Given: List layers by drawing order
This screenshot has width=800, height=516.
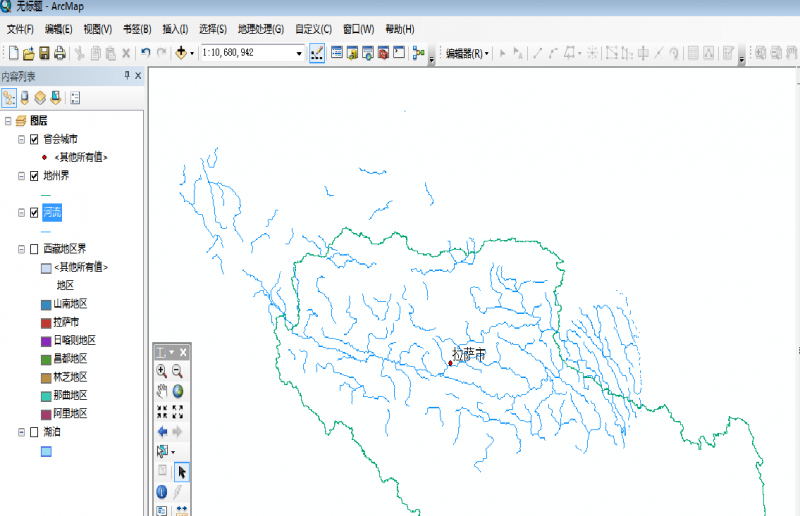Looking at the screenshot, I should (9, 98).
